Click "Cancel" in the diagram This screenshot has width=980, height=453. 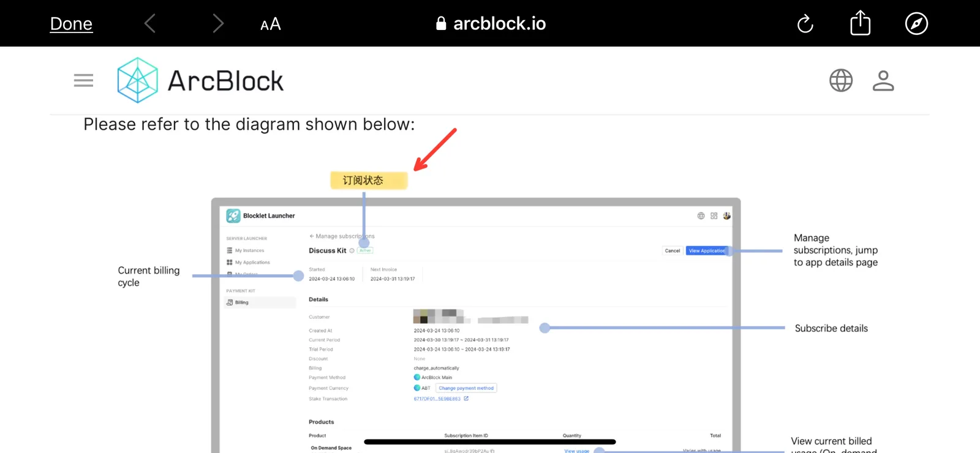(x=673, y=251)
